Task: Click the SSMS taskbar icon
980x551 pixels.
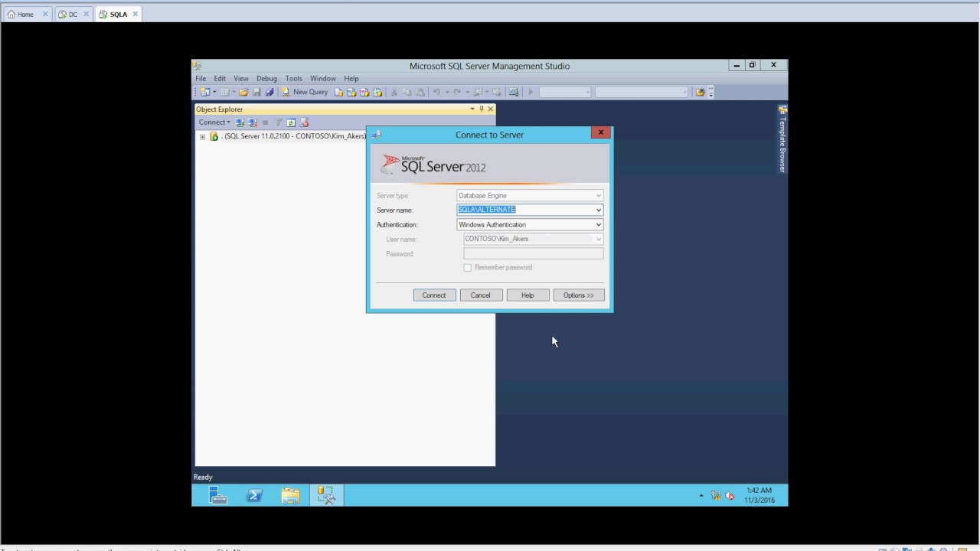Action: 326,495
